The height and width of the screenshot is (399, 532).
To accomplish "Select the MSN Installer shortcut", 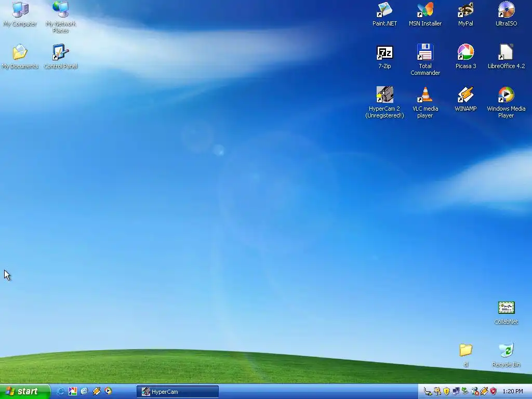I will coord(425,14).
